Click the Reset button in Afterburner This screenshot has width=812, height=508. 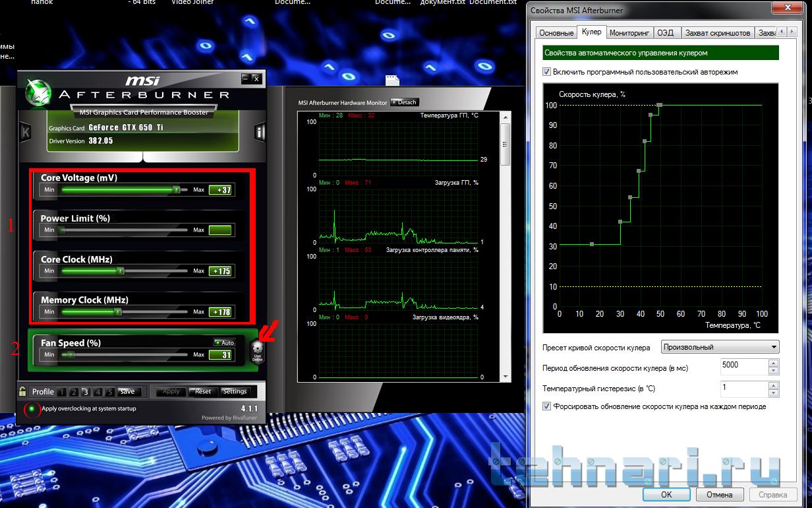(203, 391)
